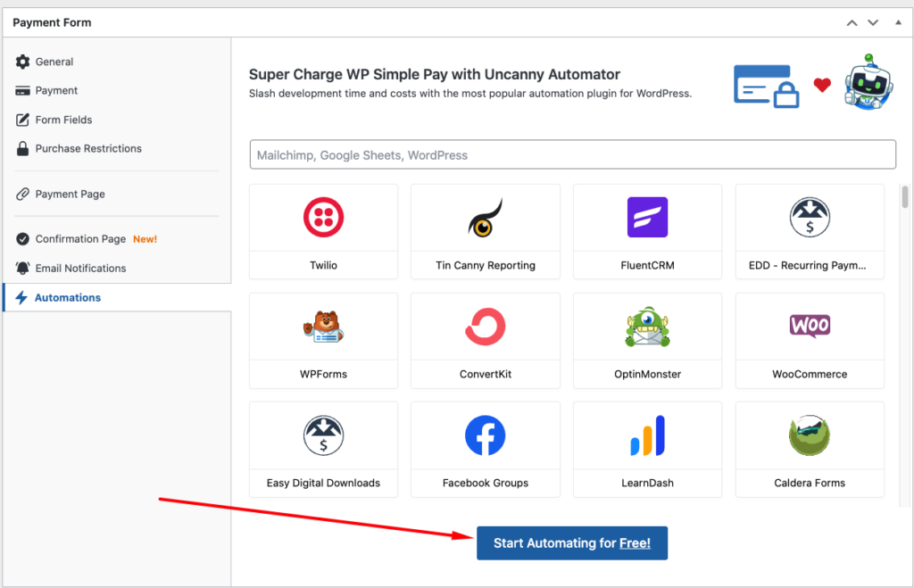Click the WPForms bear mascot icon
Viewport: 914px width, 588px height.
tap(323, 327)
